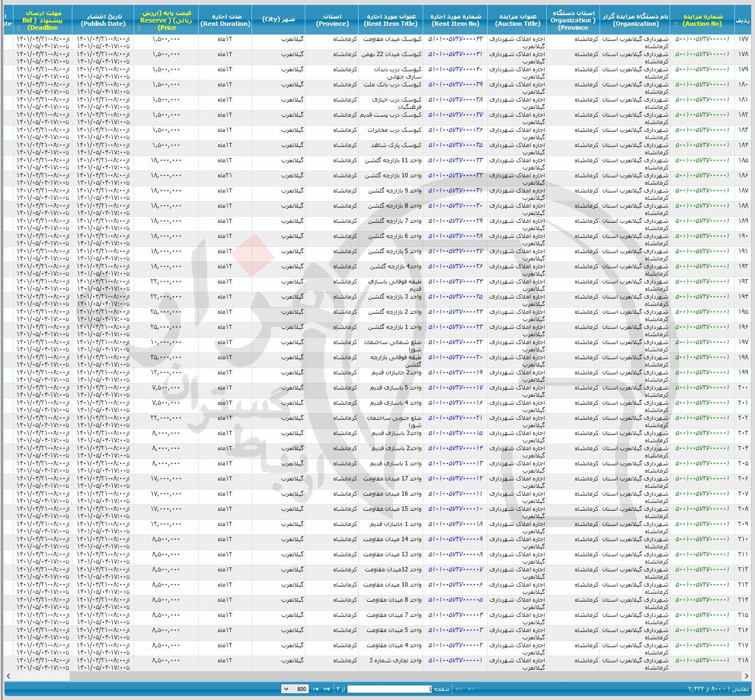Open auction number link in row ۲۰۵
The height and width of the screenshot is (700, 755).
pos(702,464)
